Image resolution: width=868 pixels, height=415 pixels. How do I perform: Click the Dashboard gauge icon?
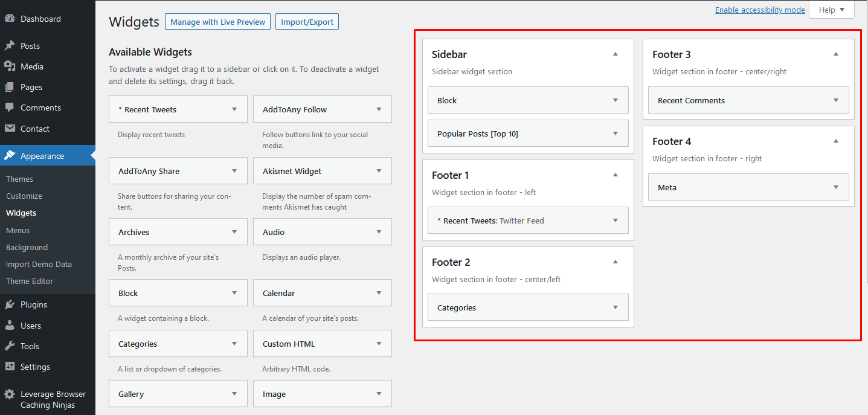tap(10, 19)
